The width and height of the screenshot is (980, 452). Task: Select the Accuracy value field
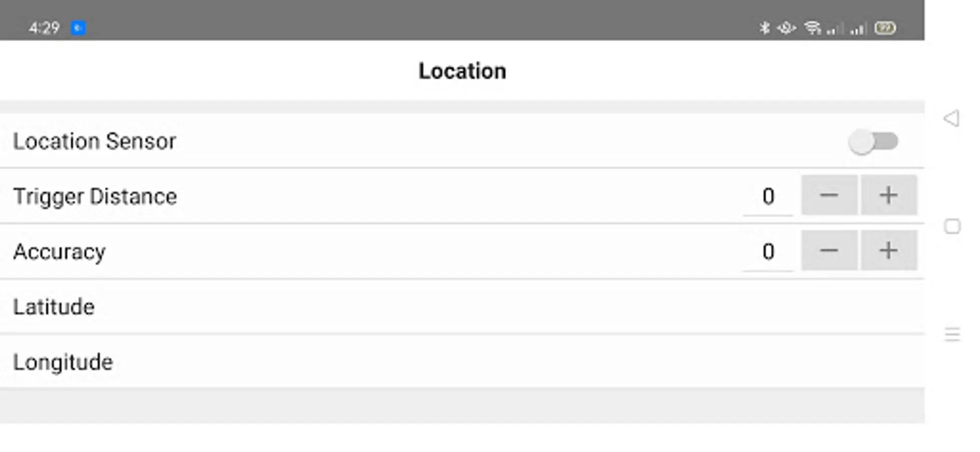click(x=768, y=252)
